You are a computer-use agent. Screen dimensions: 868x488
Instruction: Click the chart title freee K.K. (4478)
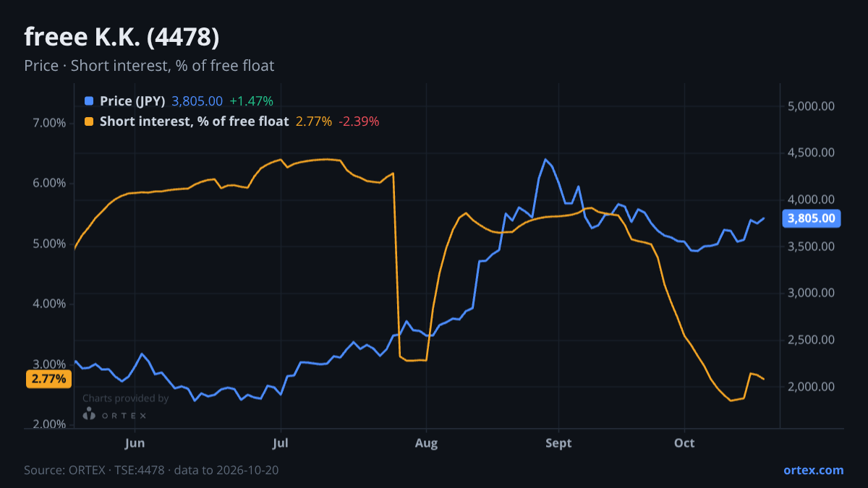pyautogui.click(x=122, y=36)
